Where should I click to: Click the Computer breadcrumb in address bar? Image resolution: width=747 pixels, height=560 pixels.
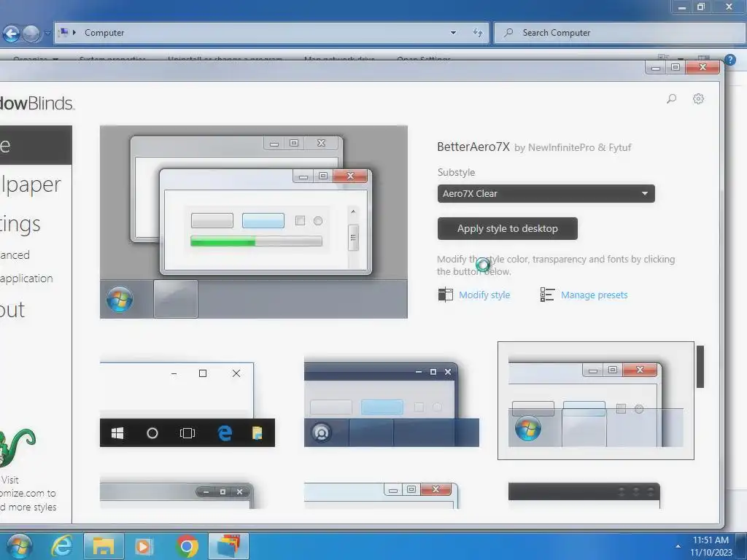click(104, 33)
